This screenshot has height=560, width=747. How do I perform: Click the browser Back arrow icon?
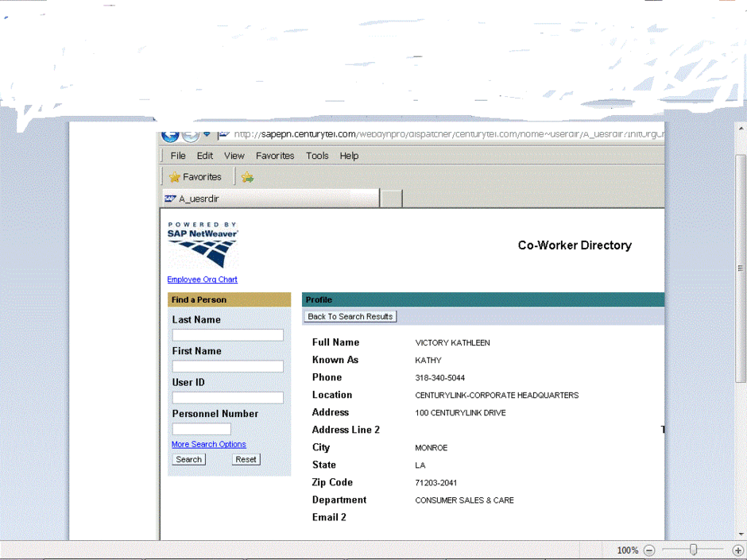[169, 136]
